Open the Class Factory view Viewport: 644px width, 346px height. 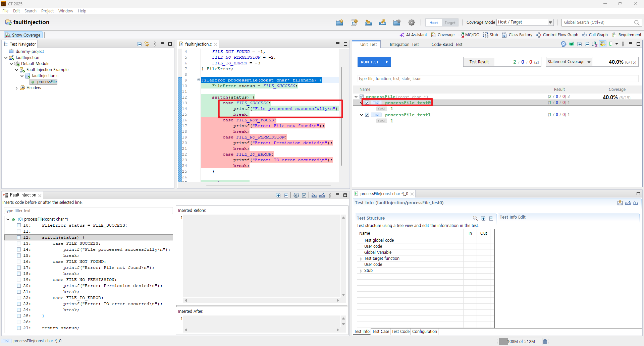click(x=517, y=35)
